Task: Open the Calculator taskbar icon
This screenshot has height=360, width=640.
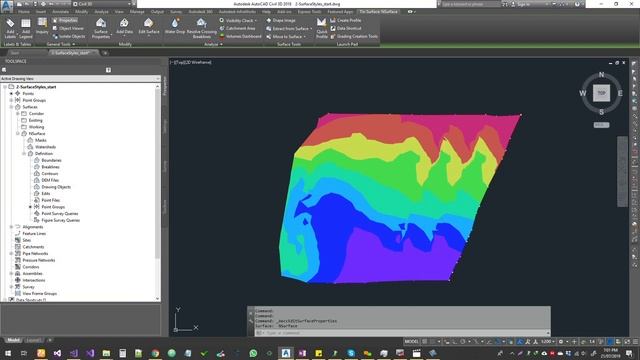Action: click(122, 353)
